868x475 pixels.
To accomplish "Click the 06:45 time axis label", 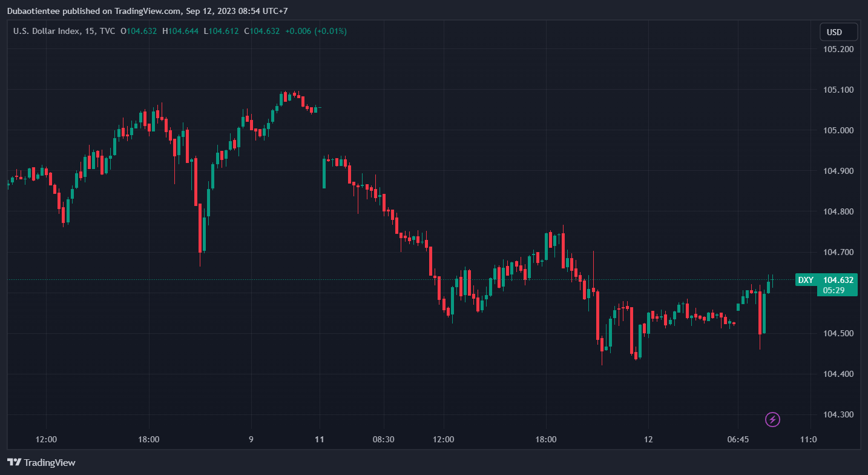I will pos(737,439).
